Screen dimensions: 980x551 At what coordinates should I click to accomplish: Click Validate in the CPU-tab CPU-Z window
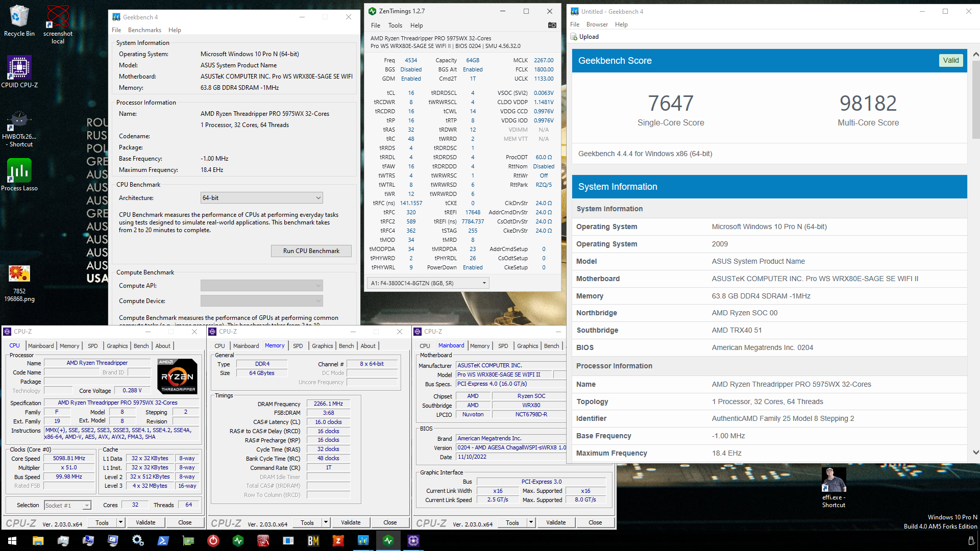(145, 522)
